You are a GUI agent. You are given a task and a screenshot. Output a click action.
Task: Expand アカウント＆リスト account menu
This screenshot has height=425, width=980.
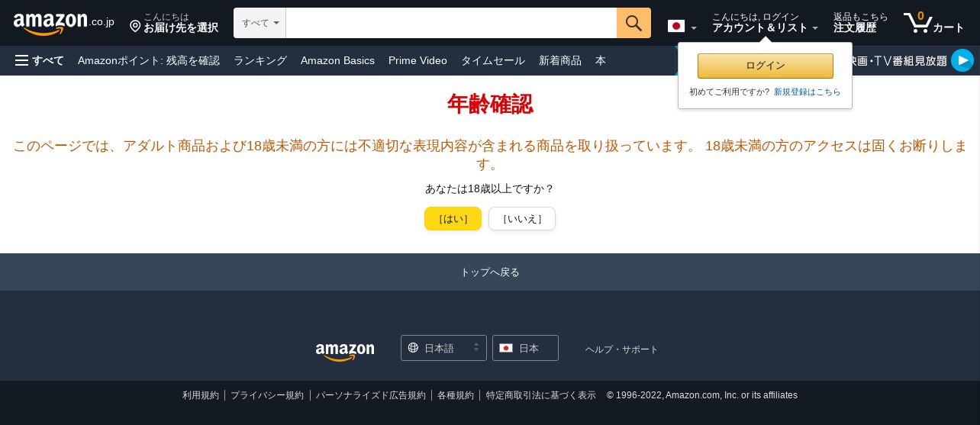point(765,23)
